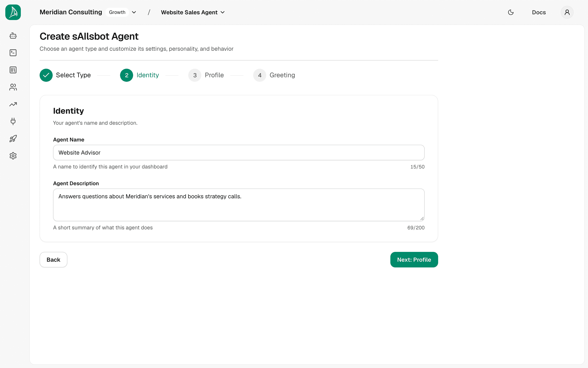
Task: Click the Growth plan badge
Action: [x=117, y=12]
